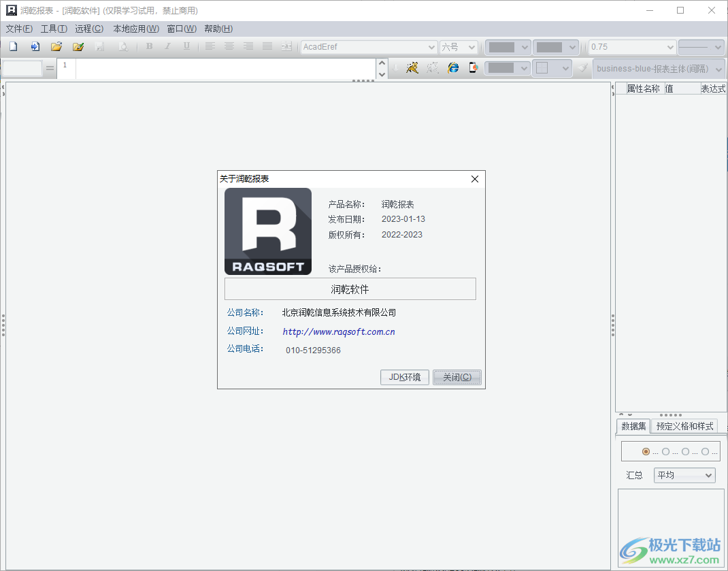Center-align the text
This screenshot has height=571, width=728.
(x=229, y=46)
